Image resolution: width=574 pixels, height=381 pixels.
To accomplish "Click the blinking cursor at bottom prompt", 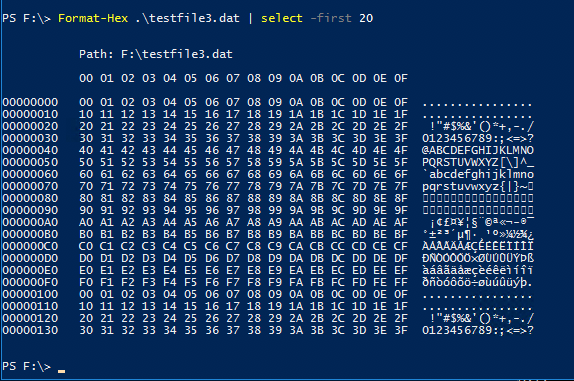I will [62, 371].
